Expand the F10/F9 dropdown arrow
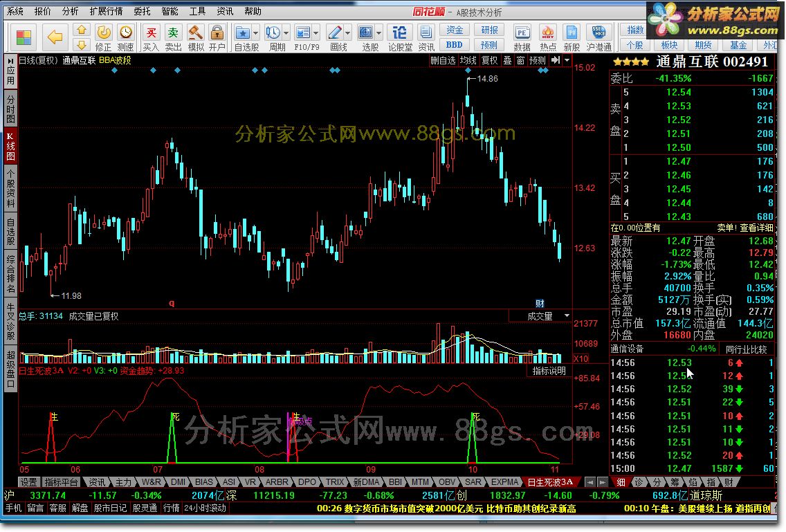This screenshot has width=786, height=532. [x=316, y=34]
